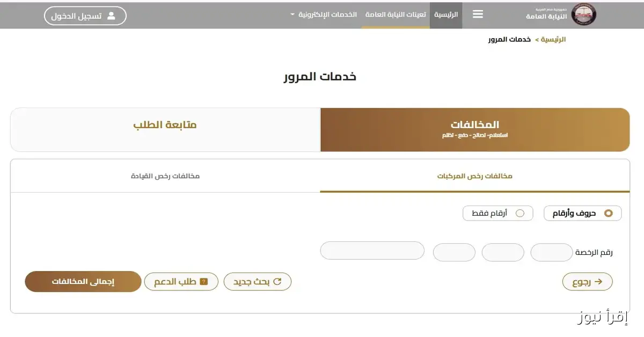The width and height of the screenshot is (644, 337).
Task: Start a new search with بحث جديد
Action: tap(258, 281)
